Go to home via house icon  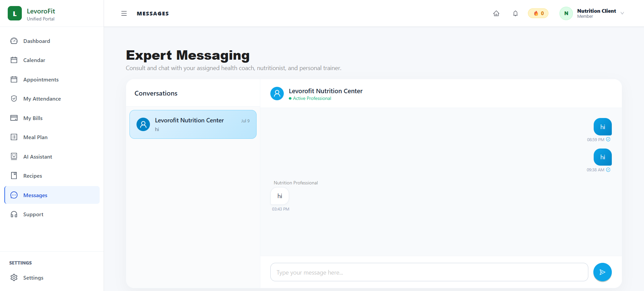(496, 13)
